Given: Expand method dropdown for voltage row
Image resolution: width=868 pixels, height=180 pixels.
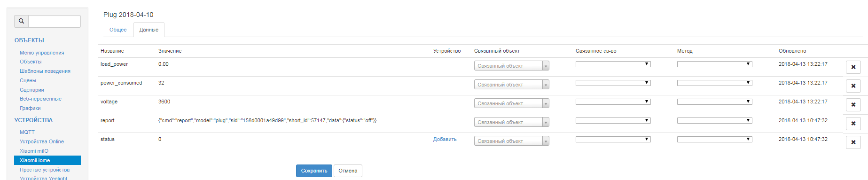Looking at the screenshot, I should (714, 102).
